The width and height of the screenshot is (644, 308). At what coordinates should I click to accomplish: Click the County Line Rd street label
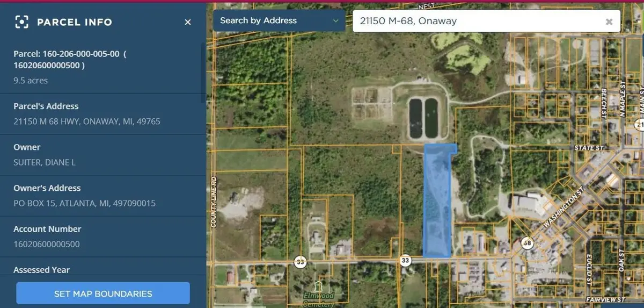[x=213, y=202]
